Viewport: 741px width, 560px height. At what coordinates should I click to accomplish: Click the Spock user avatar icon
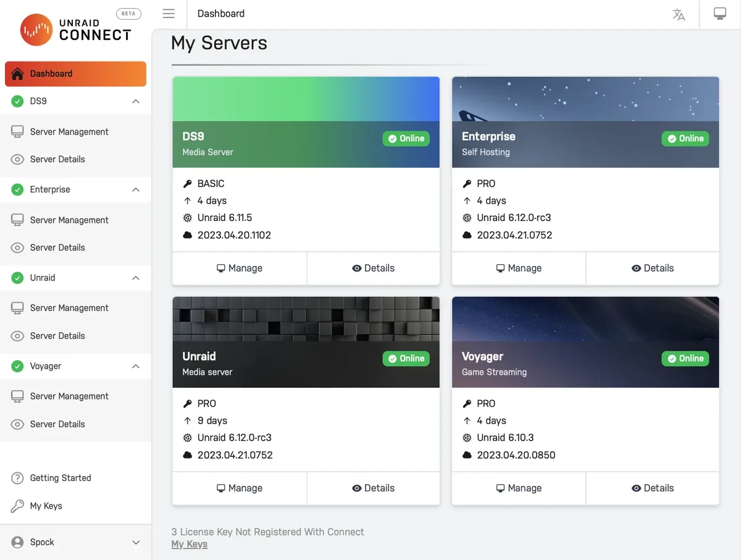click(x=18, y=542)
